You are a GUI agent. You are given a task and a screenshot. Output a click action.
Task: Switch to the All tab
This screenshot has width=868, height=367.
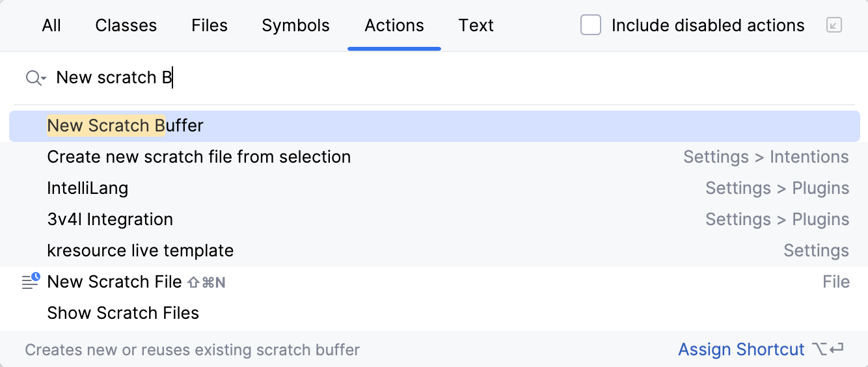tap(51, 25)
